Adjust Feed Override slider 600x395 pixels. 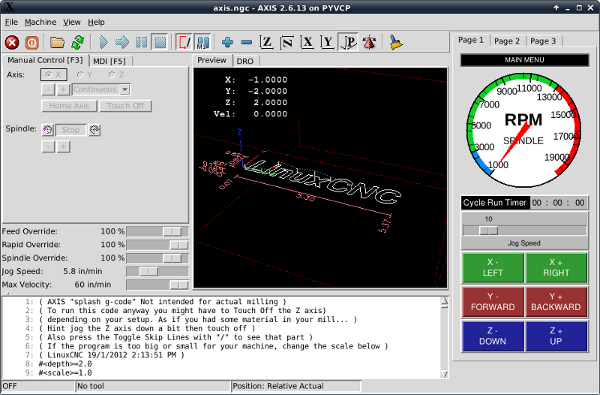157,232
